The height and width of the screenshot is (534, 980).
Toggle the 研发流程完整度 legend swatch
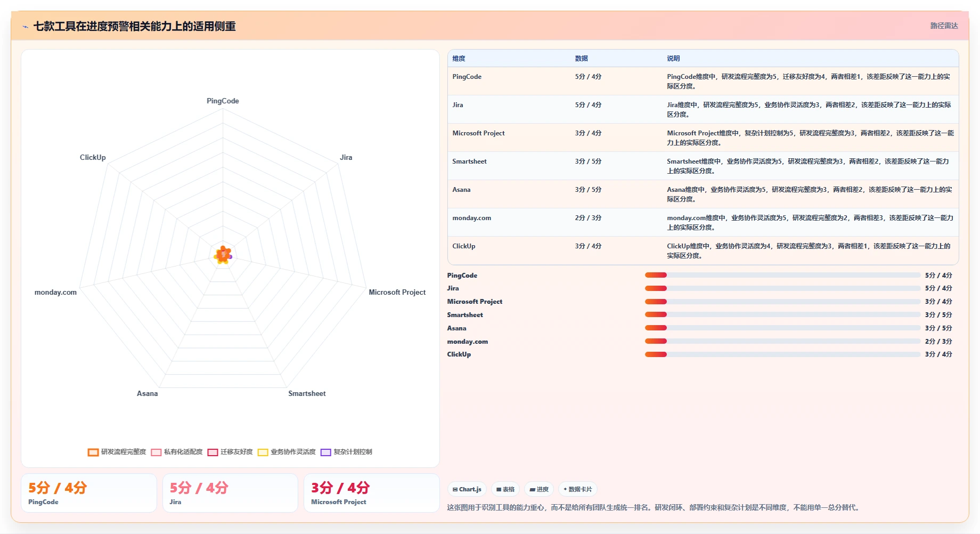click(93, 452)
